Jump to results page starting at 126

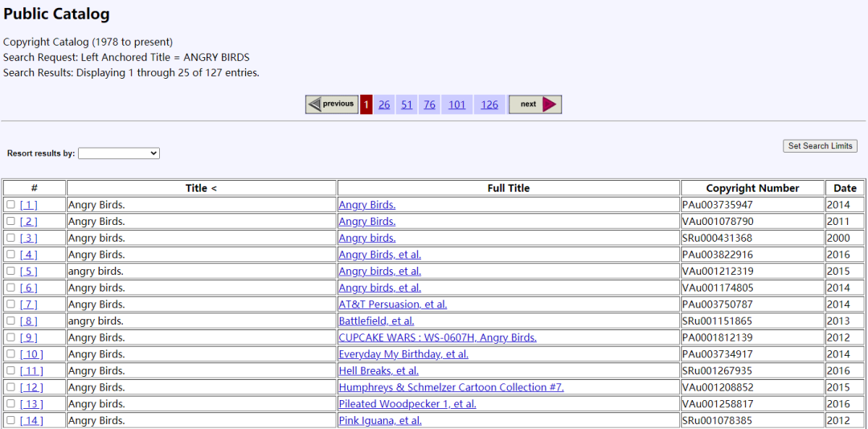click(x=489, y=104)
